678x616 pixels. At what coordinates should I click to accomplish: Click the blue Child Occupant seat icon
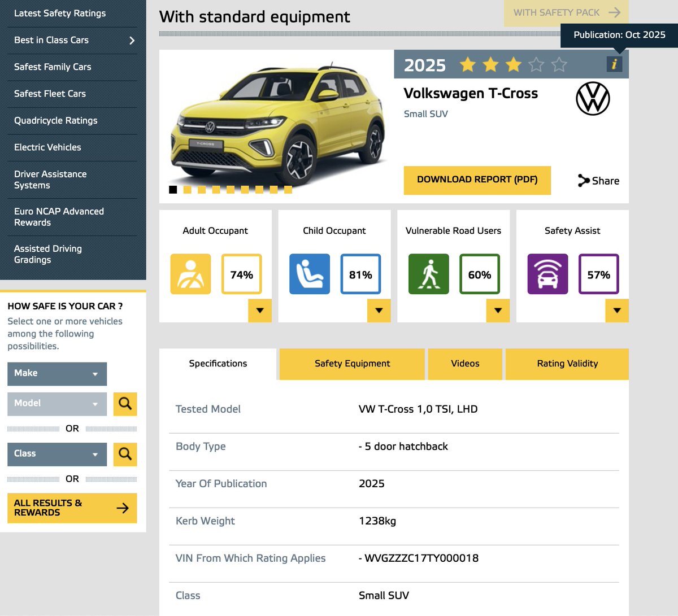pos(310,274)
